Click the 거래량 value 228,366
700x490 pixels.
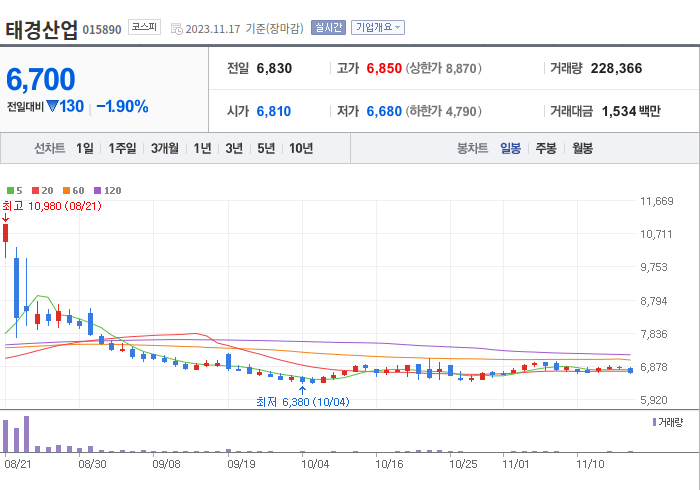click(616, 68)
